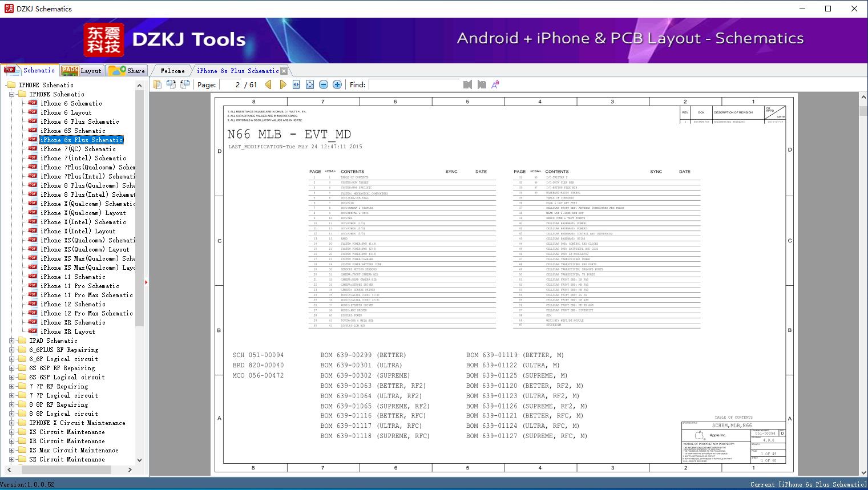Close the iPhone 6s Plus Schematic tab
The width and height of the screenshot is (868, 490).
tap(284, 71)
